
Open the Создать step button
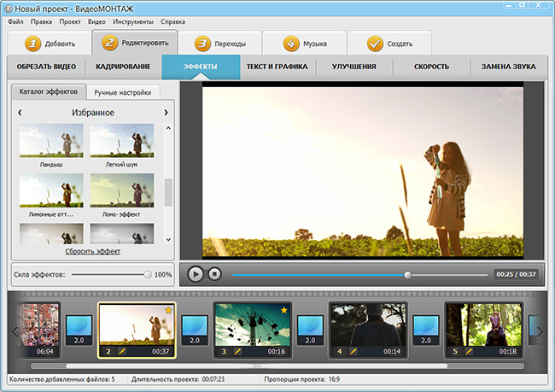[x=389, y=43]
